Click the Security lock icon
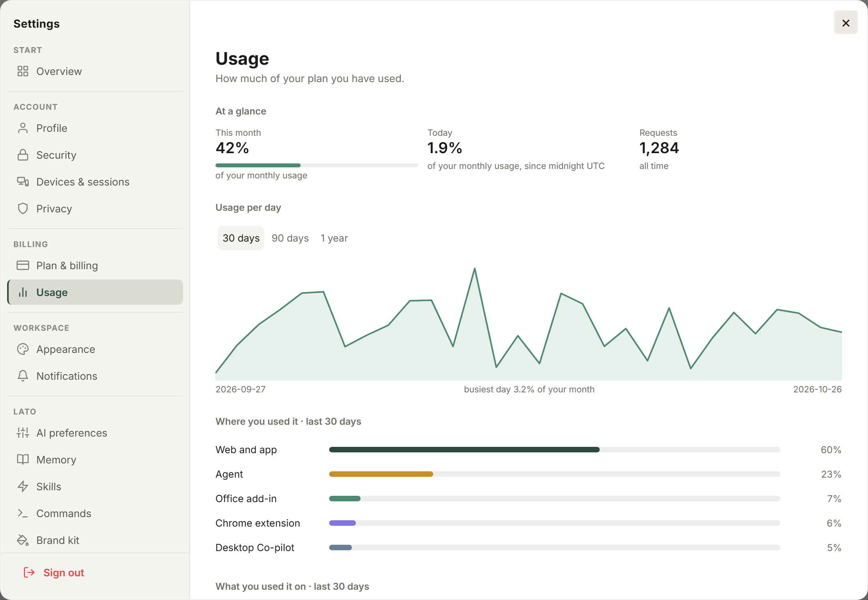This screenshot has height=600, width=868. (23, 155)
